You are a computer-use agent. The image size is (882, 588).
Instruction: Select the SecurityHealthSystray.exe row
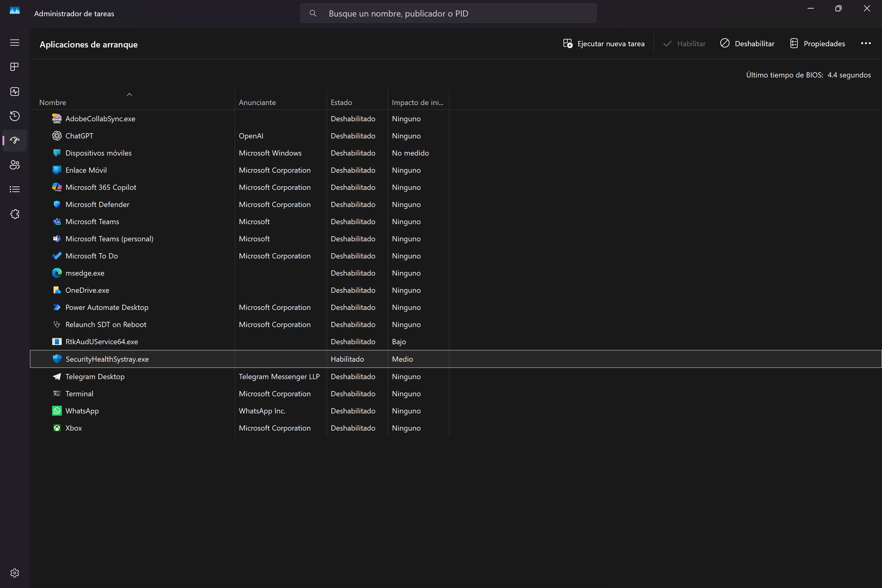tap(456, 359)
